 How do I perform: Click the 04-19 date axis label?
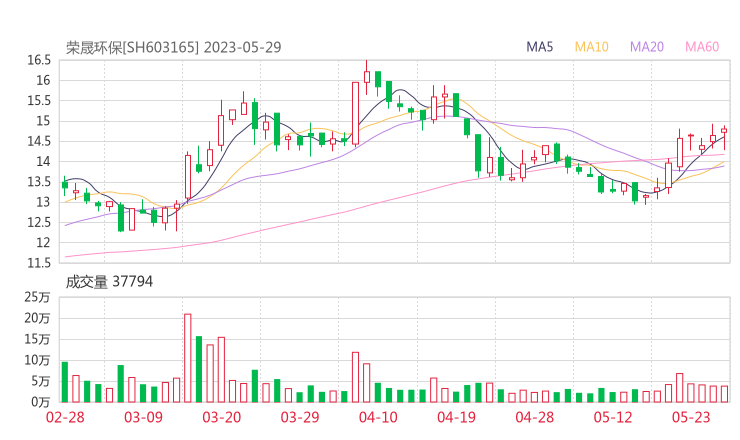pyautogui.click(x=456, y=417)
